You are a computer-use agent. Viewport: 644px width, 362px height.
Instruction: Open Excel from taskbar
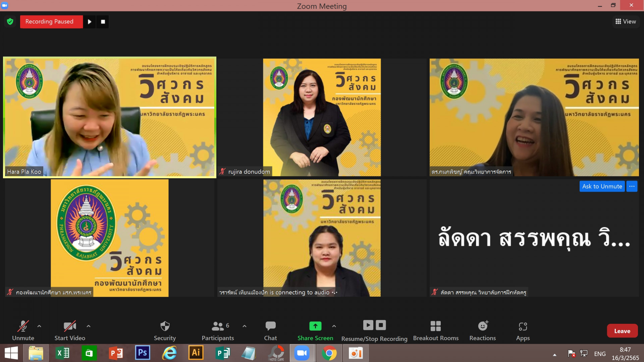62,353
